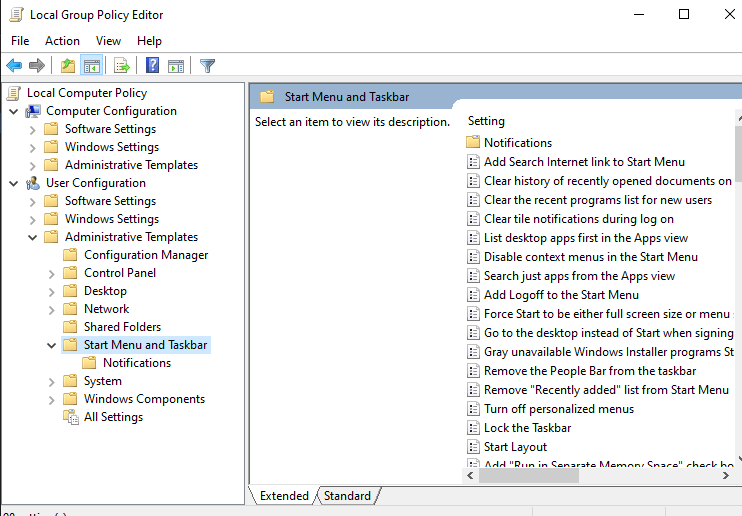Select Go to the desktop instead of Start
The height and width of the screenshot is (516, 742).
pyautogui.click(x=608, y=333)
